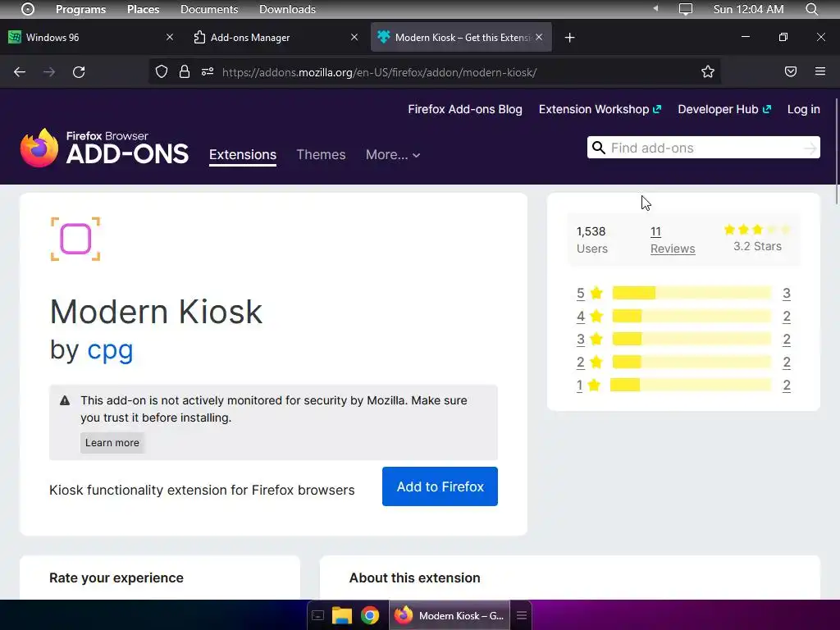Click the Firefox Add-ons logo
Image resolution: width=840 pixels, height=630 pixels.
[104, 148]
